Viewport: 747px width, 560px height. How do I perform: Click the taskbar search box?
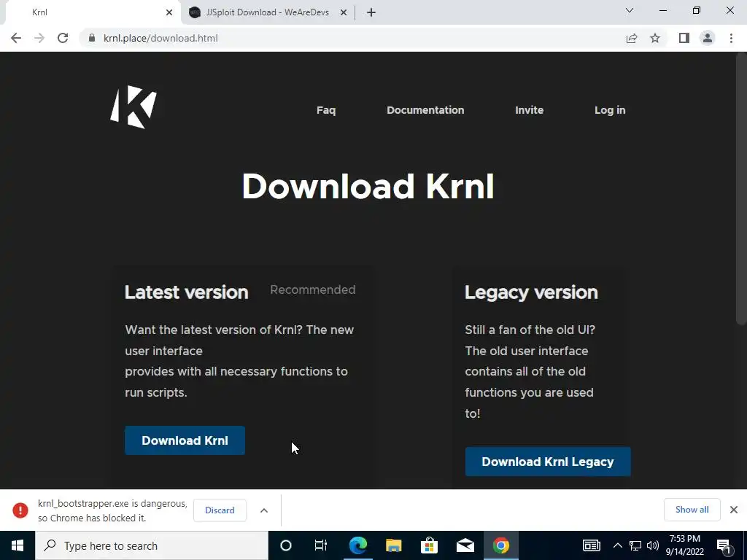click(x=152, y=545)
